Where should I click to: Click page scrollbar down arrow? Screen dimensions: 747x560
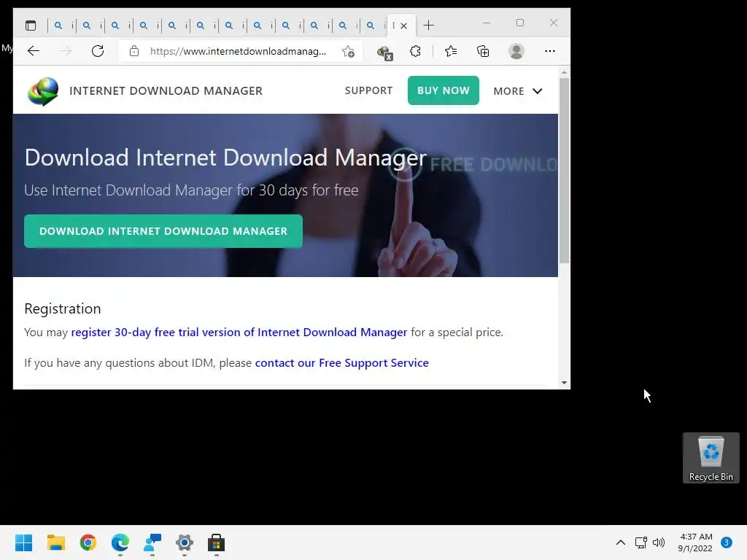tap(564, 382)
